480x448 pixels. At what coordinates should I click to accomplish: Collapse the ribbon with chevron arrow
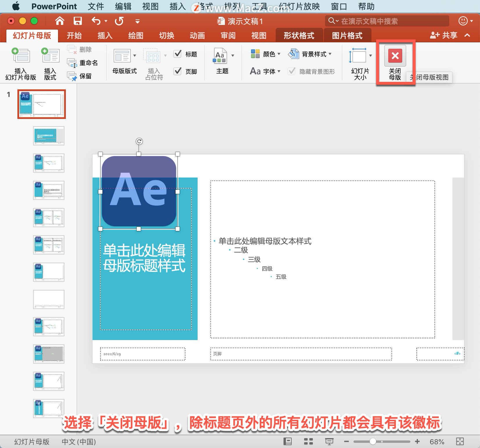point(467,35)
